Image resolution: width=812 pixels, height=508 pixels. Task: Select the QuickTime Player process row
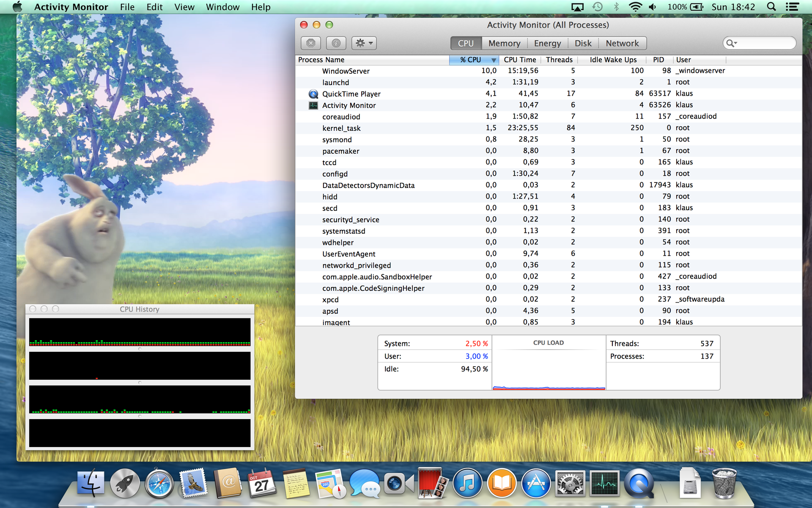[351, 94]
